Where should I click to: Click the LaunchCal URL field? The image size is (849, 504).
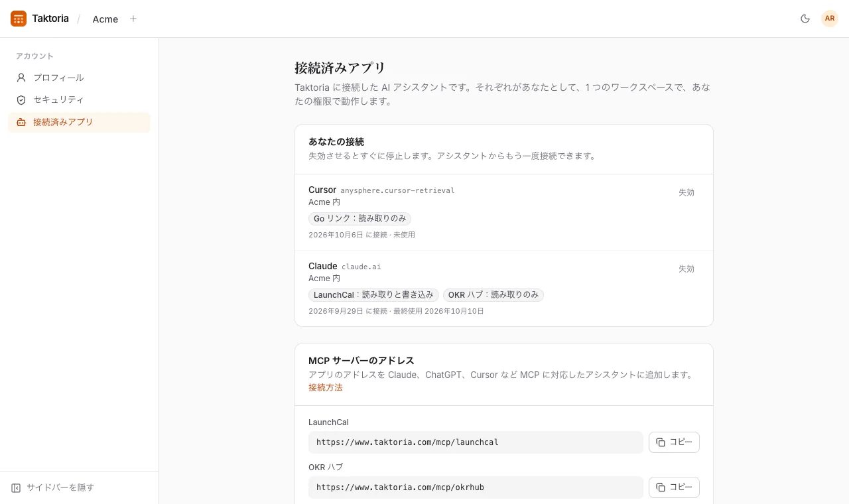tap(476, 442)
